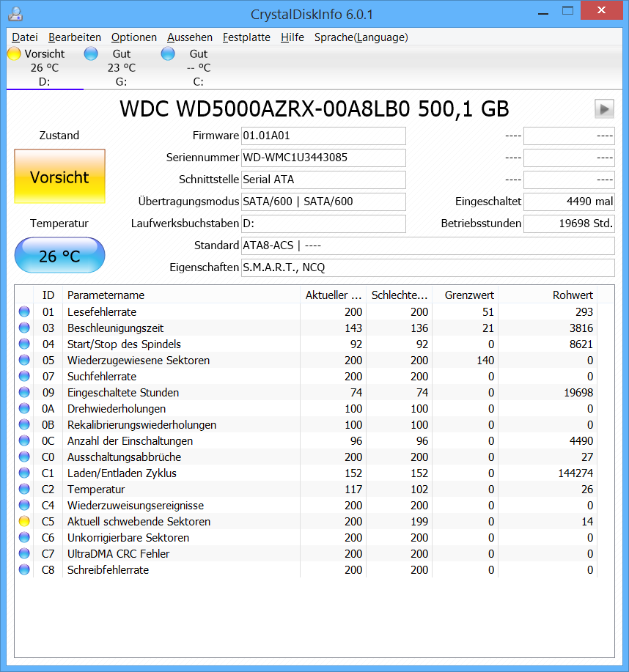Click status dot for Eingeschaltete Stunden

click(24, 392)
